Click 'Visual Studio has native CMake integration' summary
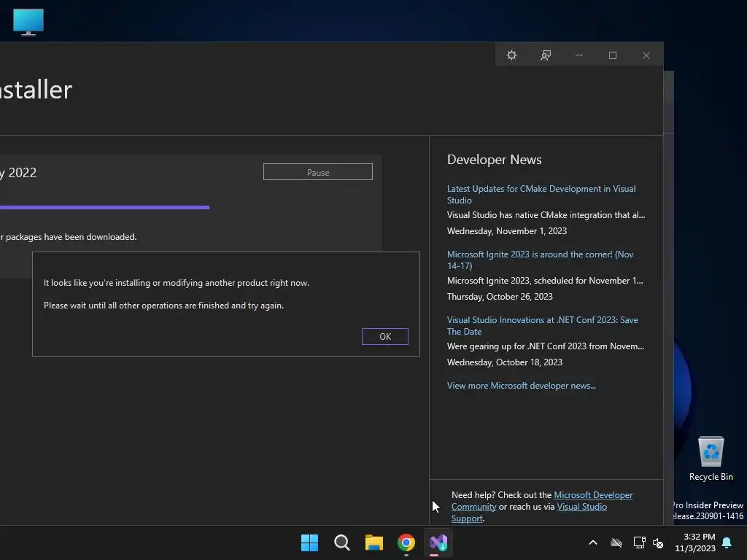Viewport: 747px width, 560px height. click(546, 215)
